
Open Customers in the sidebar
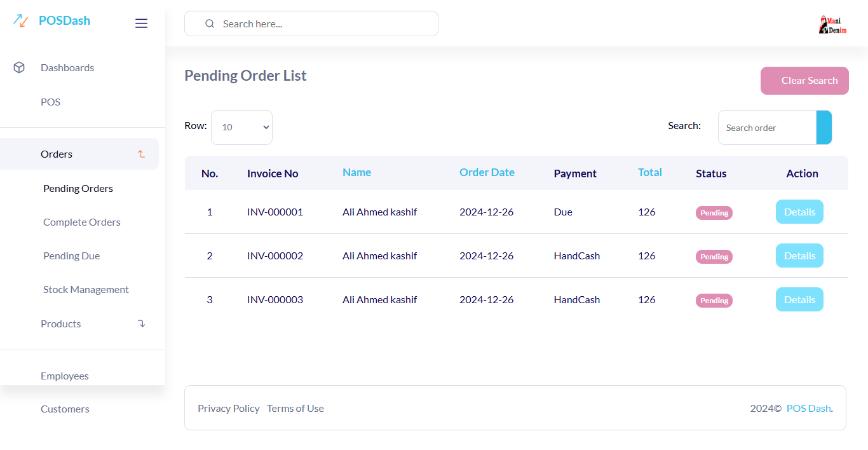[x=65, y=409]
